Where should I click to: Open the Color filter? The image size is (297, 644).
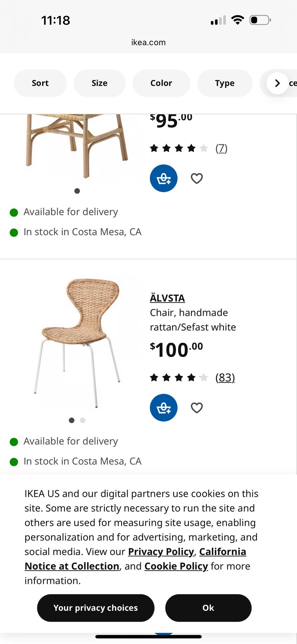click(x=161, y=83)
